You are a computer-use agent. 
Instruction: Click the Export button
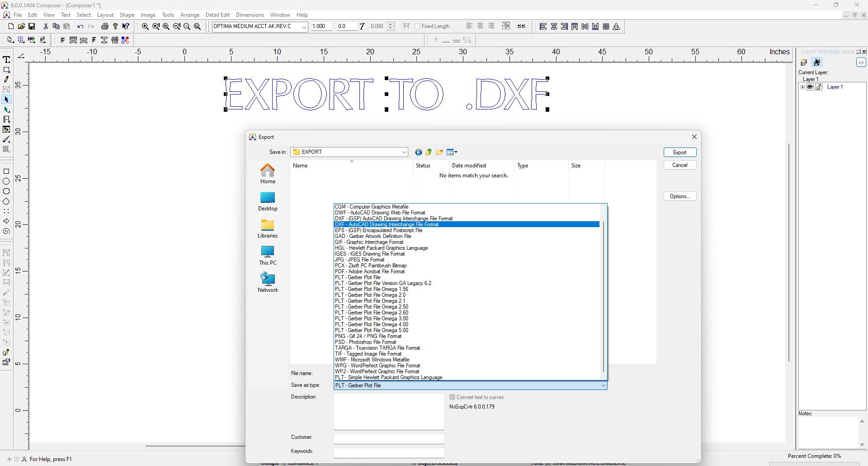pos(680,152)
